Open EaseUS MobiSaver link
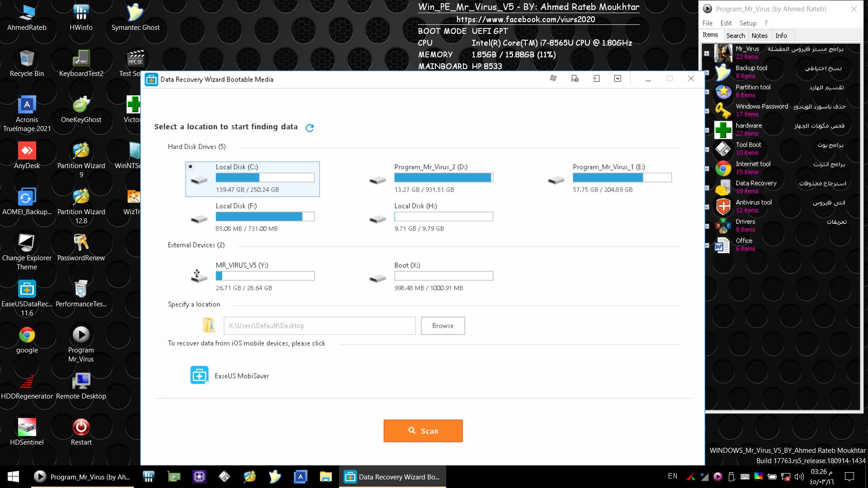 (x=241, y=376)
